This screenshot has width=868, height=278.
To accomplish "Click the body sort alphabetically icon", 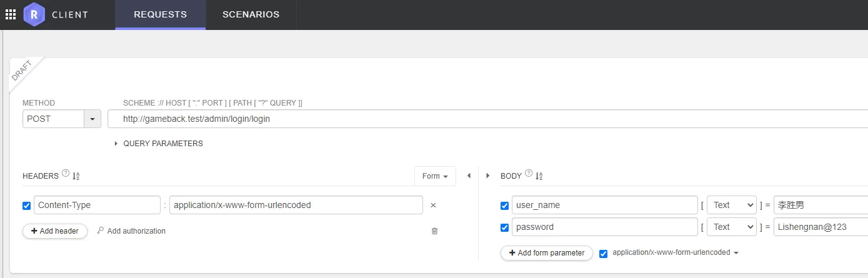I will coord(539,177).
